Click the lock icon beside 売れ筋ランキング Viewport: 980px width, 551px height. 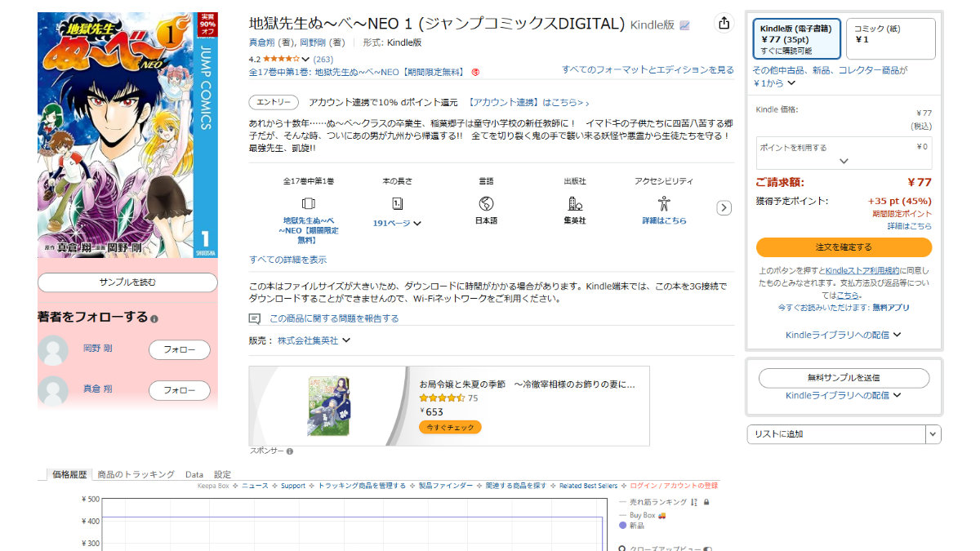706,502
